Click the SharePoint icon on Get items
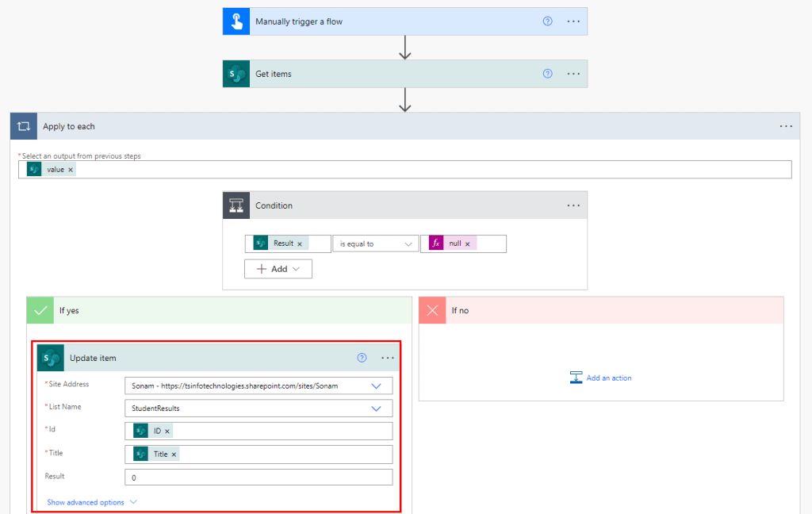Screen dimensions: 812x514 (x=236, y=74)
